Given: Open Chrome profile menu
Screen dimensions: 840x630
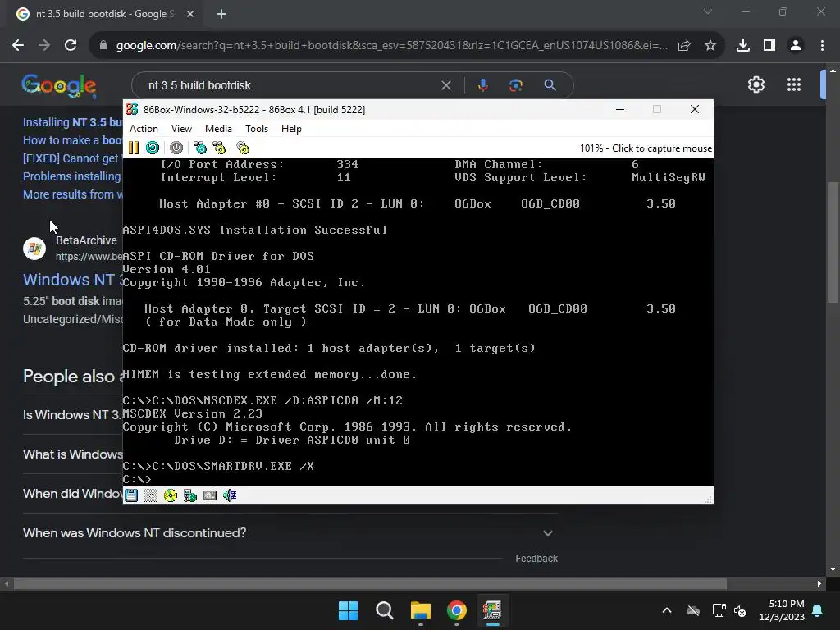Looking at the screenshot, I should pos(796,46).
